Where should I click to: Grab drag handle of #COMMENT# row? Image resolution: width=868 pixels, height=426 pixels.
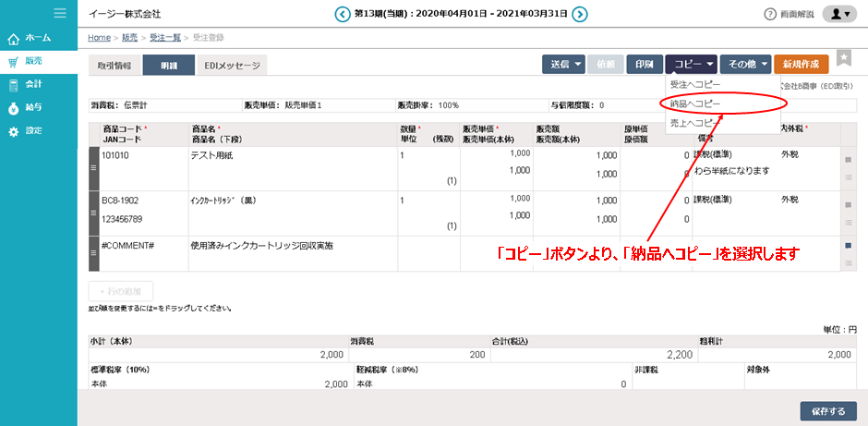coord(93,254)
